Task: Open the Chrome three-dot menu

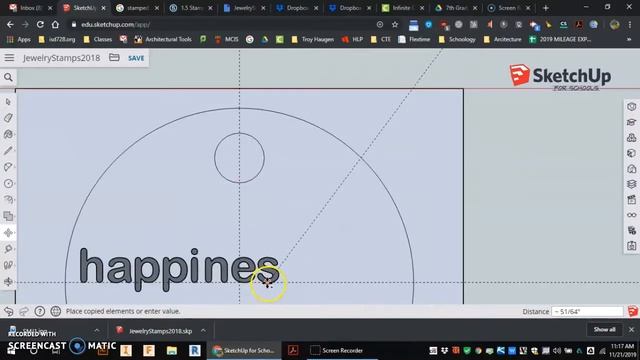Action: coord(630,24)
